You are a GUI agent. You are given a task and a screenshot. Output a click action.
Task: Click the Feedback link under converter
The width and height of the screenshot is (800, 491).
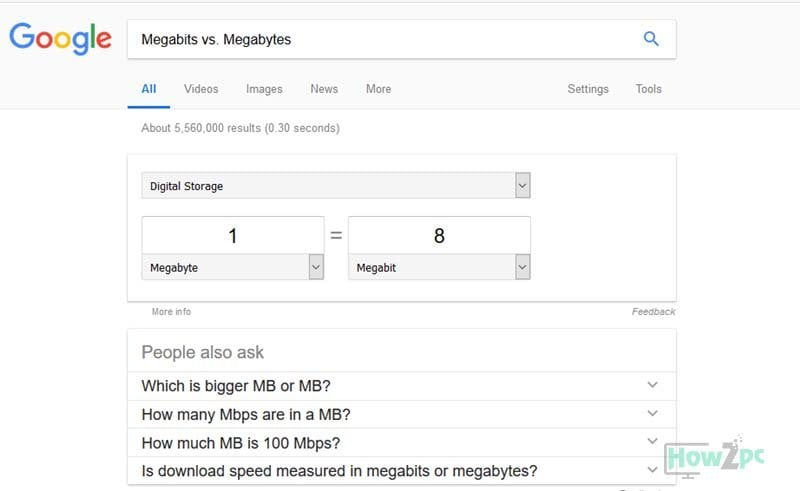[x=653, y=311]
